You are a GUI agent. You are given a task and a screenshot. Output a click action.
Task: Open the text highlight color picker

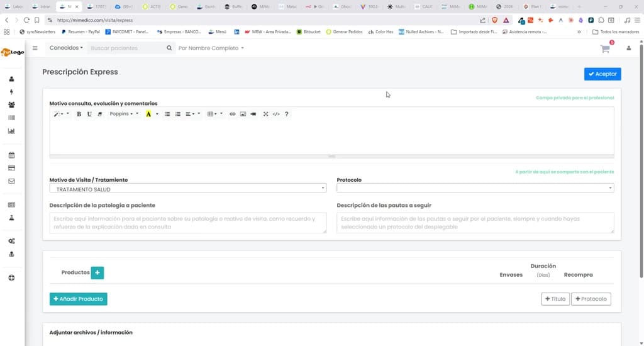click(157, 114)
